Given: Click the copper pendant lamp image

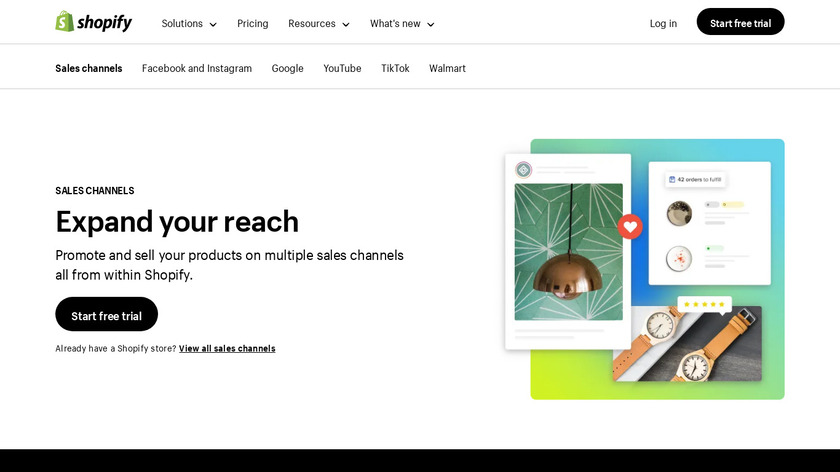Looking at the screenshot, I should pyautogui.click(x=568, y=252).
